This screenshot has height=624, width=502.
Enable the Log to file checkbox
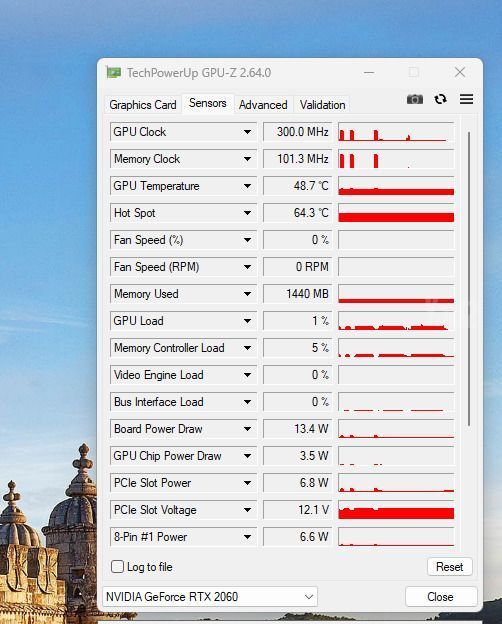(x=117, y=566)
